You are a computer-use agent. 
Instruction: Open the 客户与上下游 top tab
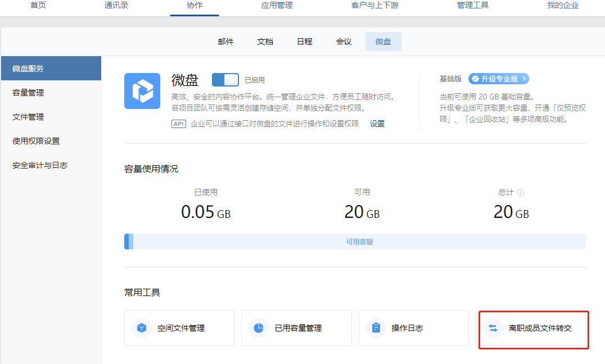click(x=371, y=6)
